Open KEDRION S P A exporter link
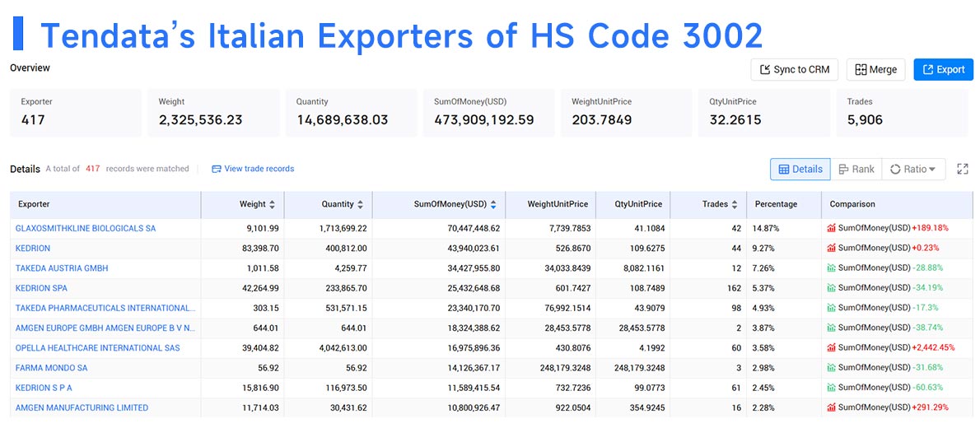The height and width of the screenshot is (428, 980). pos(44,388)
